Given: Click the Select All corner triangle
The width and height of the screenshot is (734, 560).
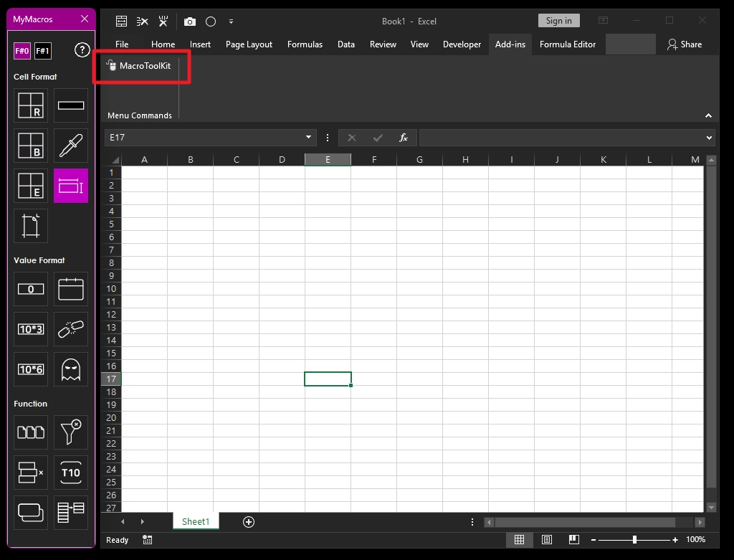Looking at the screenshot, I should [x=115, y=160].
